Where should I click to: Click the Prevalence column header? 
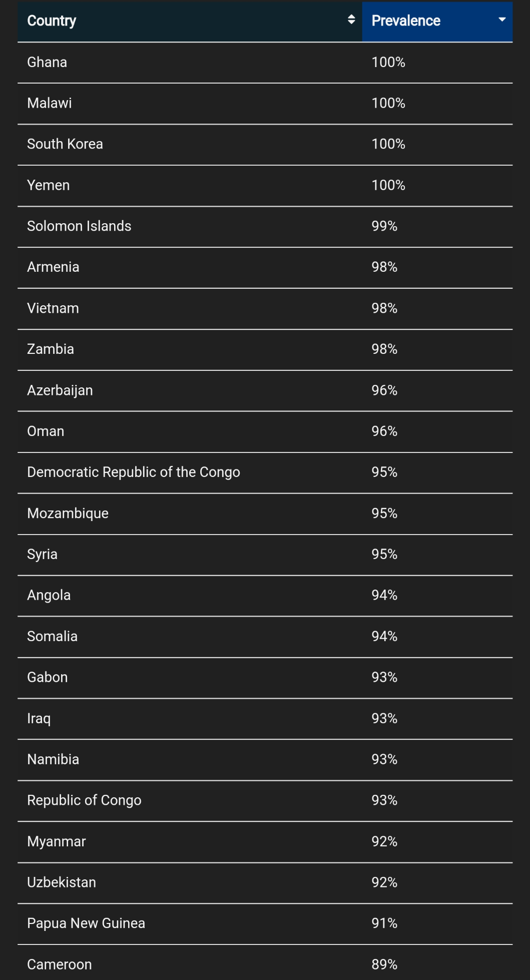pyautogui.click(x=406, y=21)
